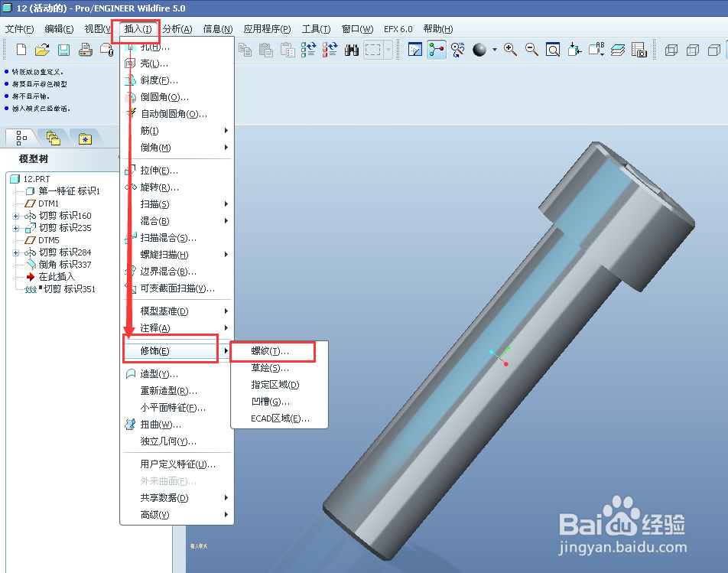Toggle the orient mode icon
This screenshot has width=728, height=573.
point(458,49)
